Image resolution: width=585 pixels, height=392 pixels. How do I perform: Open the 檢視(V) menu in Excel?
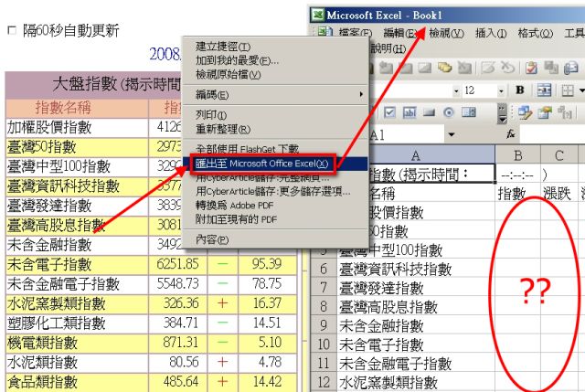[446, 34]
